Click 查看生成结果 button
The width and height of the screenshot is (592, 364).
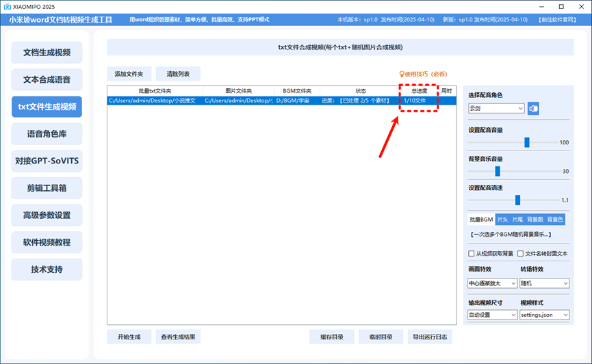point(178,337)
